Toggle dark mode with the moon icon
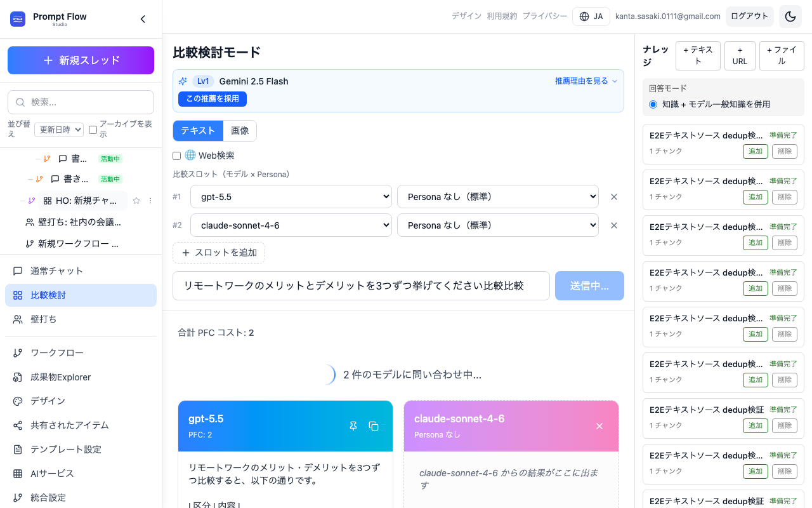The width and height of the screenshot is (812, 508). (790, 17)
